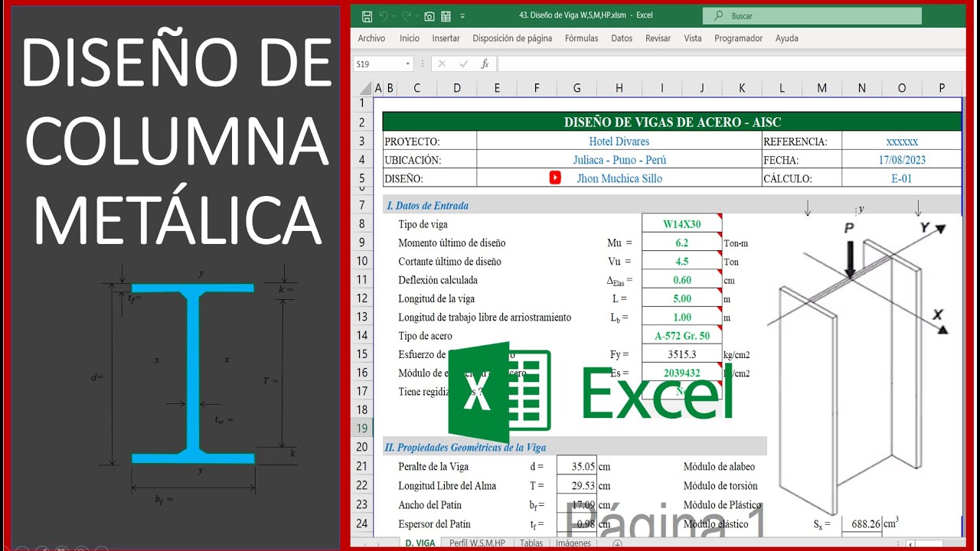The width and height of the screenshot is (980, 551).
Task: Click the form table icon in quick access toolbar
Action: coord(446,15)
